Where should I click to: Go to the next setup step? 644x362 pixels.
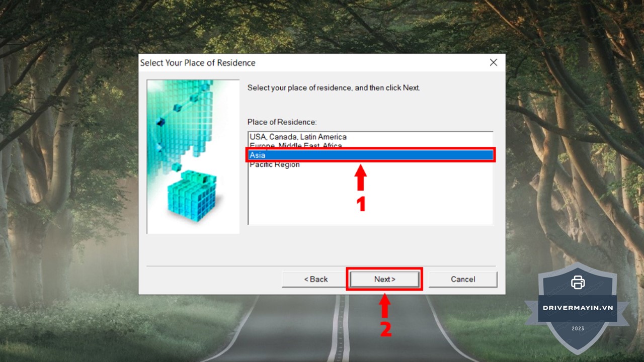click(385, 279)
